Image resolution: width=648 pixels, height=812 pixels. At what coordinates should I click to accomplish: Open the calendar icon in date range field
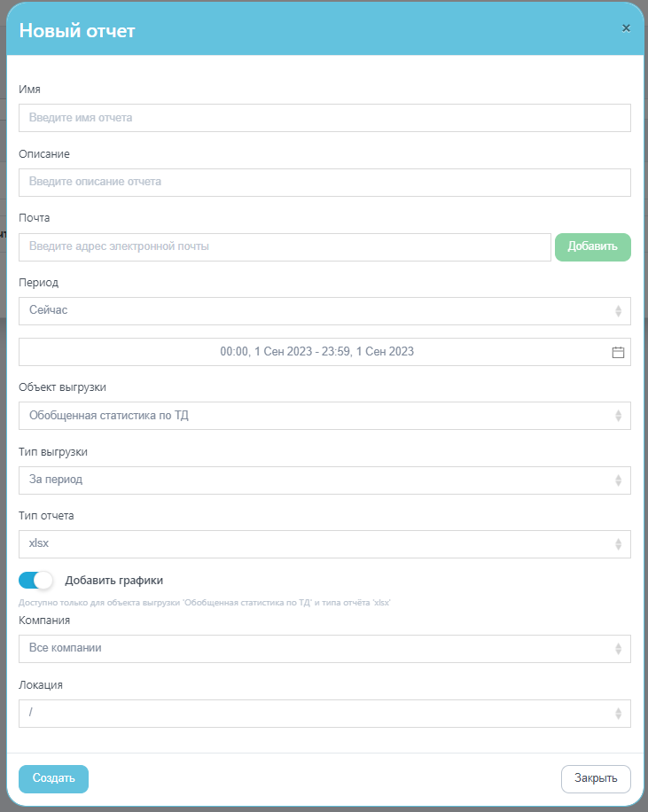(618, 352)
